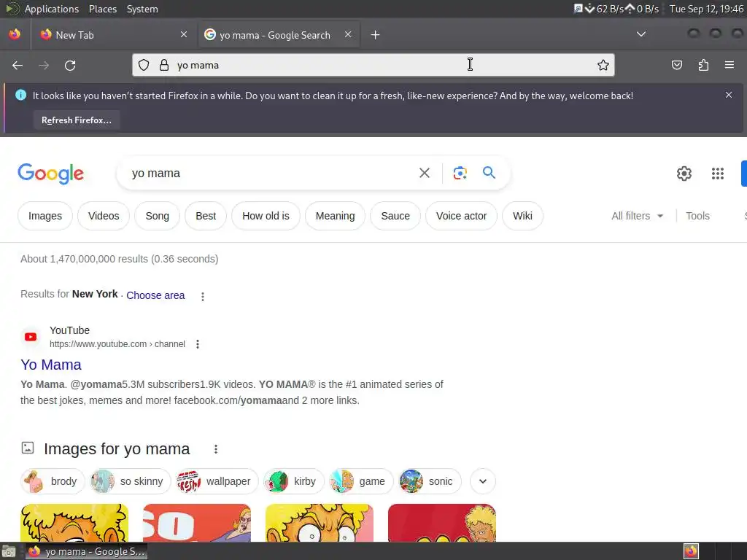Click the Google logo
The image size is (747, 560).
51,174
